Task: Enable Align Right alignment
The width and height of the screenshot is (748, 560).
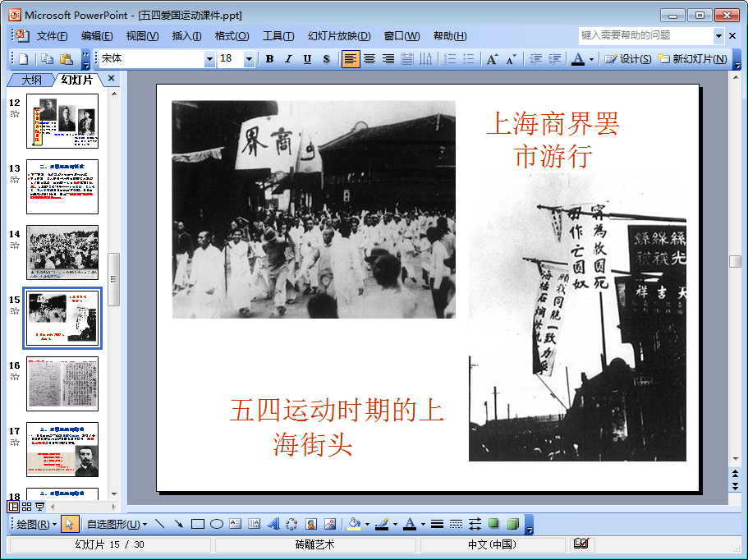Action: pos(388,59)
